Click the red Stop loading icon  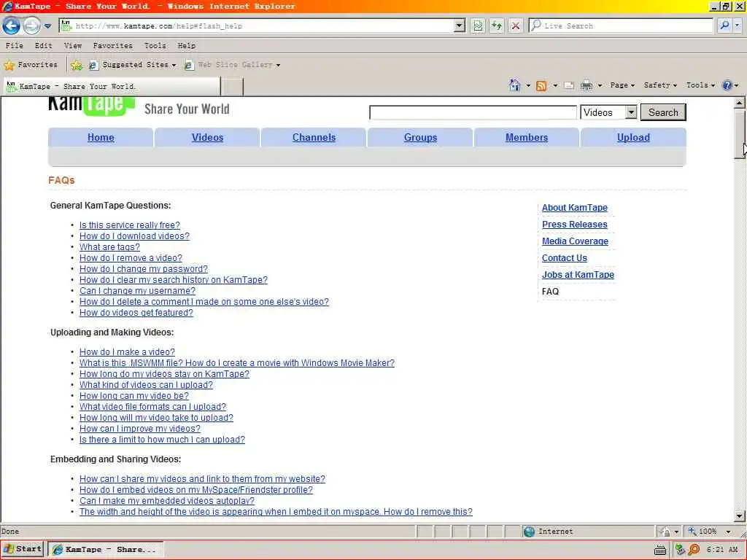click(516, 26)
